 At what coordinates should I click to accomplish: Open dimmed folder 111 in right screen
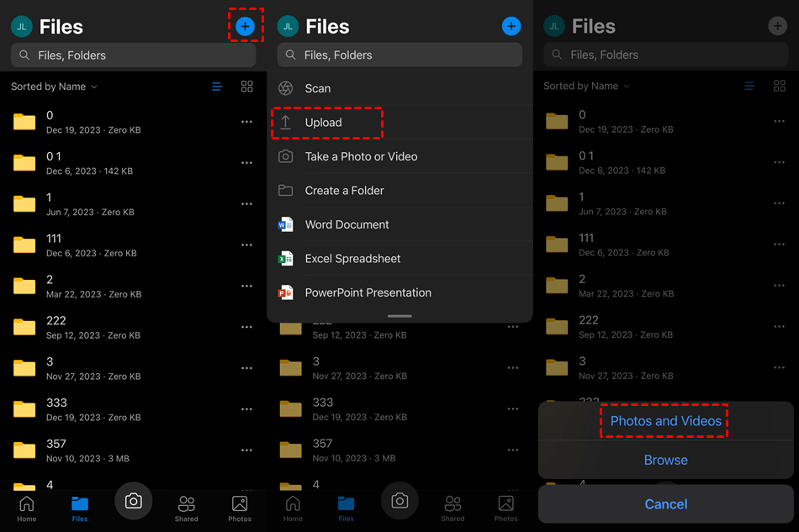click(666, 245)
